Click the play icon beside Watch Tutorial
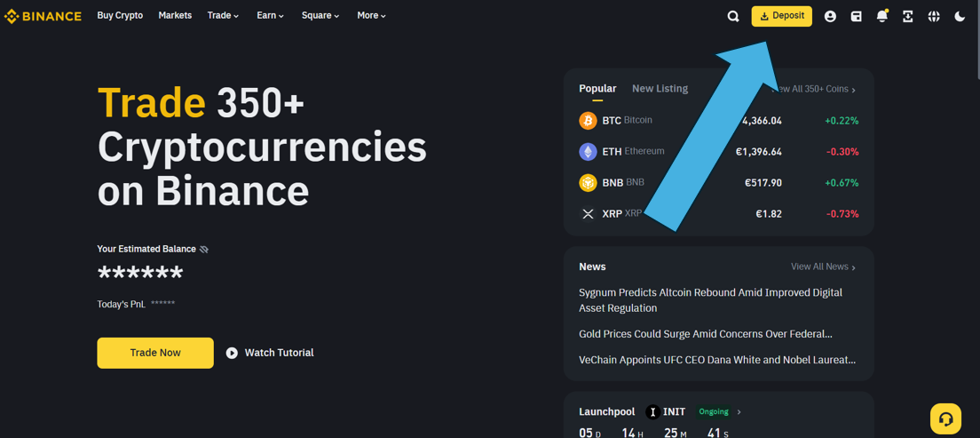 232,353
